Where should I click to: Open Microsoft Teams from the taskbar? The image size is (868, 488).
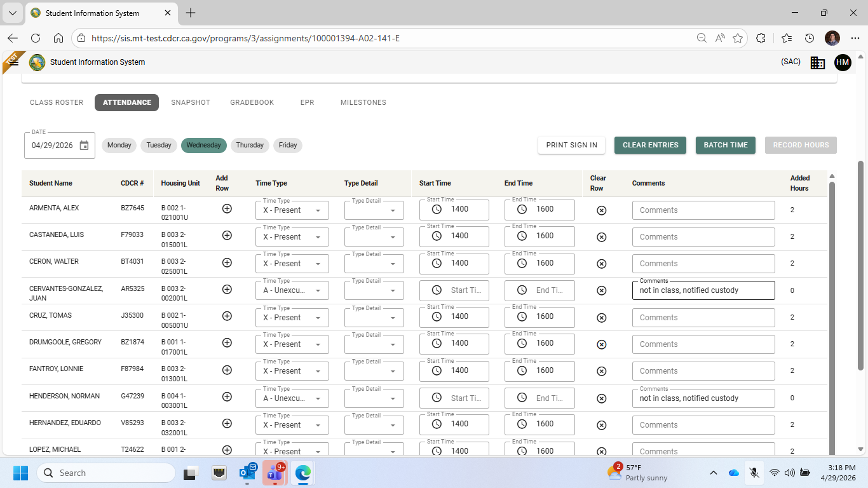coord(275,473)
